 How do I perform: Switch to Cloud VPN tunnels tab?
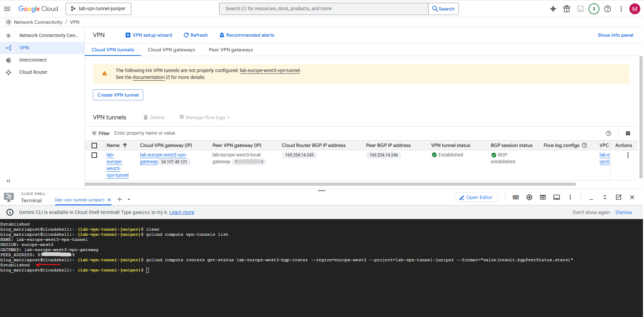(x=113, y=50)
